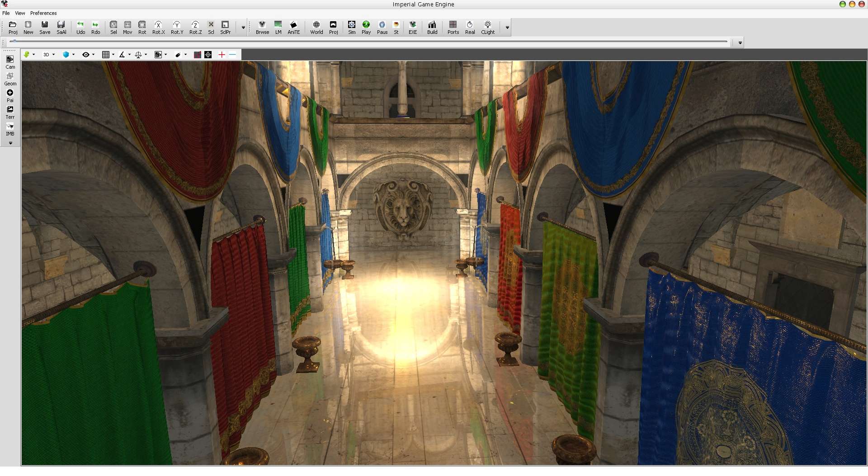The height and width of the screenshot is (476, 868).
Task: Expand the first toolbar overflow arrow
Action: pos(243,28)
